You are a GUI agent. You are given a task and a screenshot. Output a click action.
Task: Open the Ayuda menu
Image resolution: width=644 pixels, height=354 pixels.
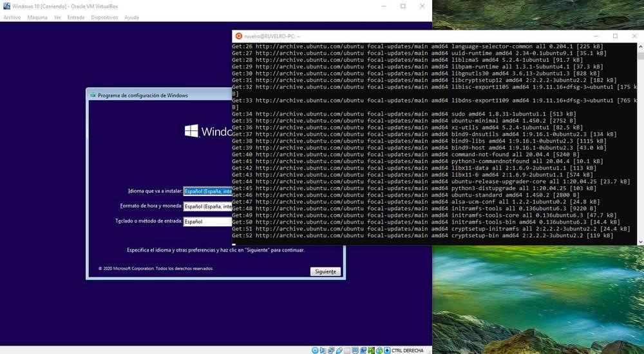coord(131,17)
